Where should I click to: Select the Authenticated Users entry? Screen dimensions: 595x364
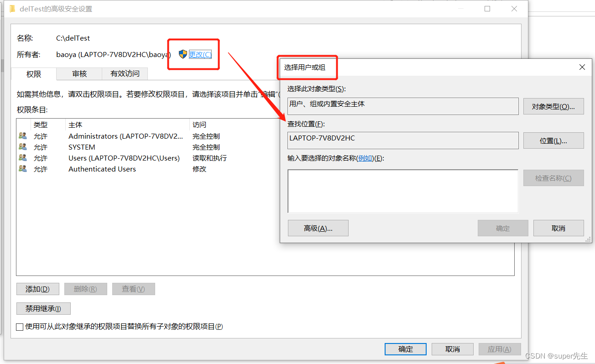tap(148, 169)
